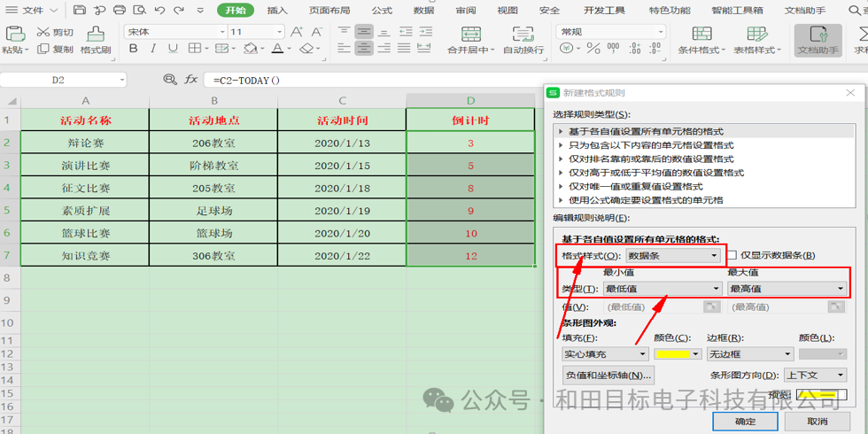This screenshot has width=868, height=434.
Task: Toggle Underline formatting
Action: point(173,49)
